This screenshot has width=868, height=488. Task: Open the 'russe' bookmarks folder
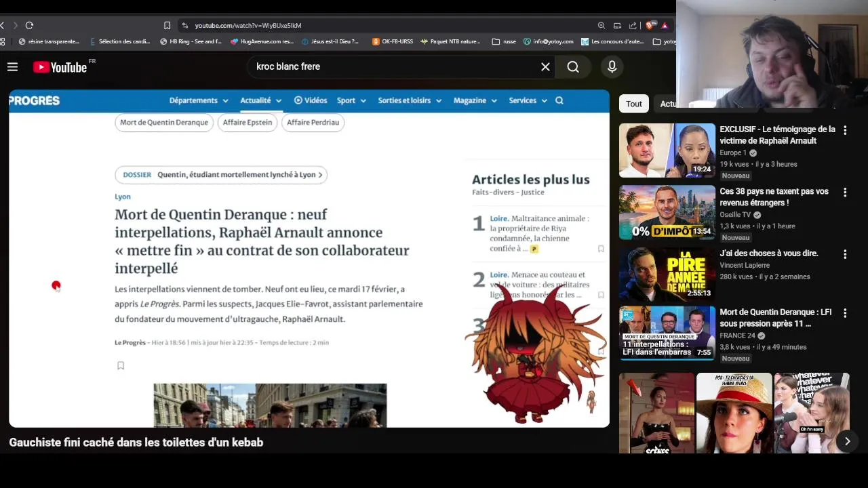coord(504,41)
